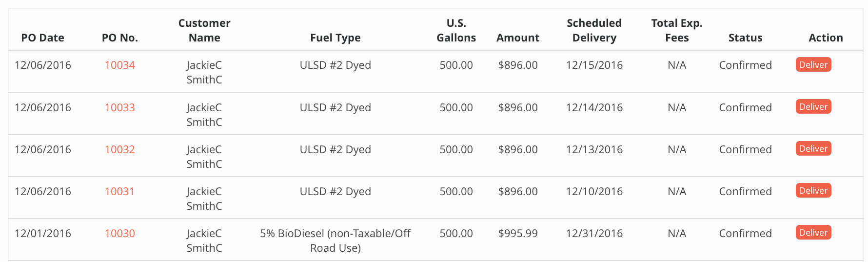Screen dimensions: 868x262
Task: Hit Deliver on PO 10031 row
Action: (x=813, y=191)
